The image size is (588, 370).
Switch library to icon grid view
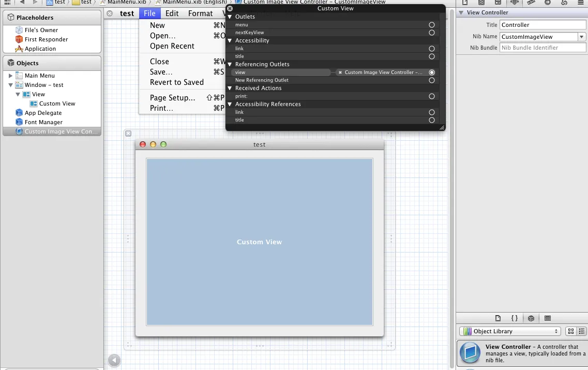pyautogui.click(x=571, y=331)
